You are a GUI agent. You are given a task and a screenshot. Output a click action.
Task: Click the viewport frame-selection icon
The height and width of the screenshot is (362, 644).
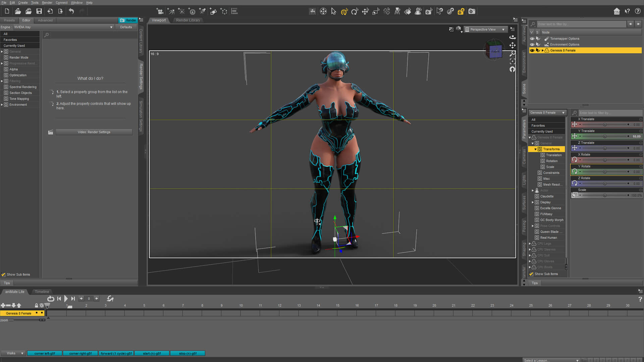pyautogui.click(x=513, y=61)
